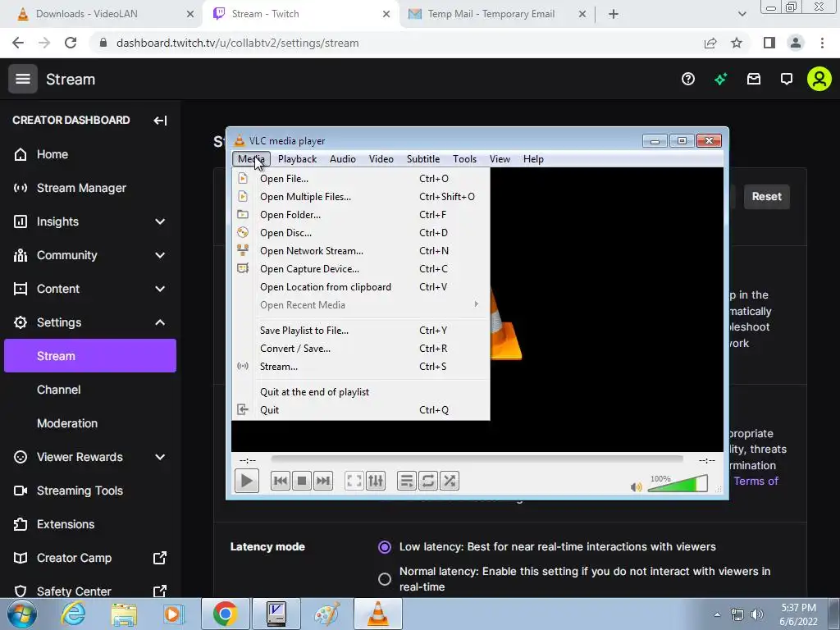The height and width of the screenshot is (630, 840).
Task: Click the Open Capture Device icon
Action: [243, 268]
